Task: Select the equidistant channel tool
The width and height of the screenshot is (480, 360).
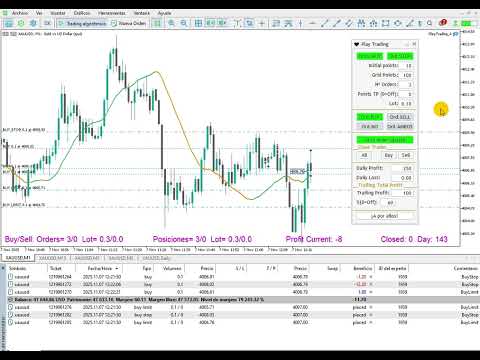Action: pyautogui.click(x=349, y=23)
